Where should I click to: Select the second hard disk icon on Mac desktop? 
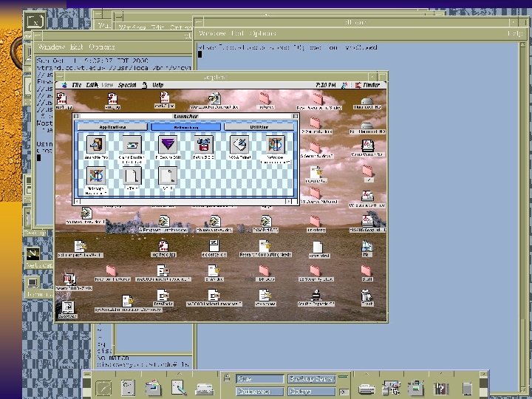point(367,126)
